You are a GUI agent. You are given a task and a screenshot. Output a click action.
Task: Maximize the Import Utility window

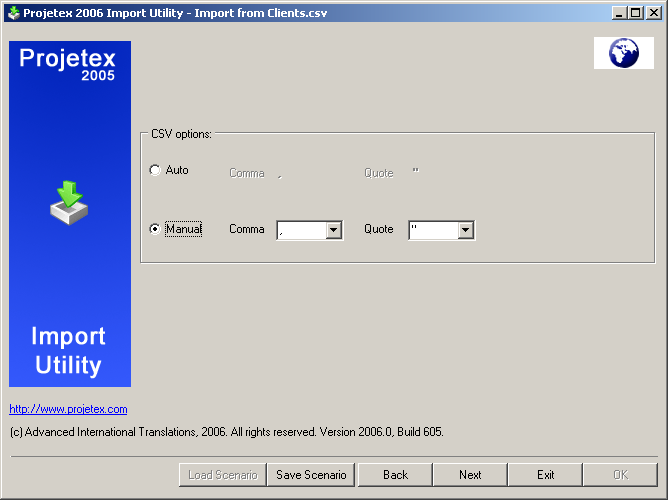pos(635,13)
